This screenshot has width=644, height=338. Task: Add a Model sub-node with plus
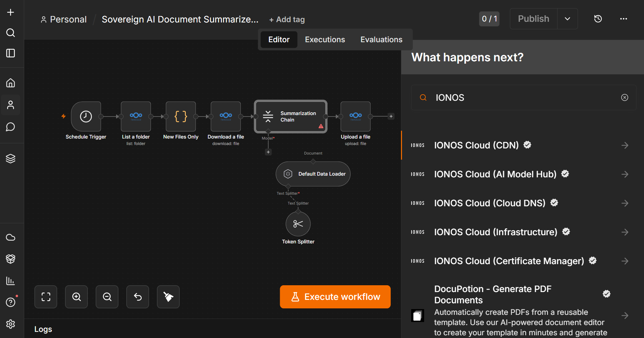pos(268,152)
